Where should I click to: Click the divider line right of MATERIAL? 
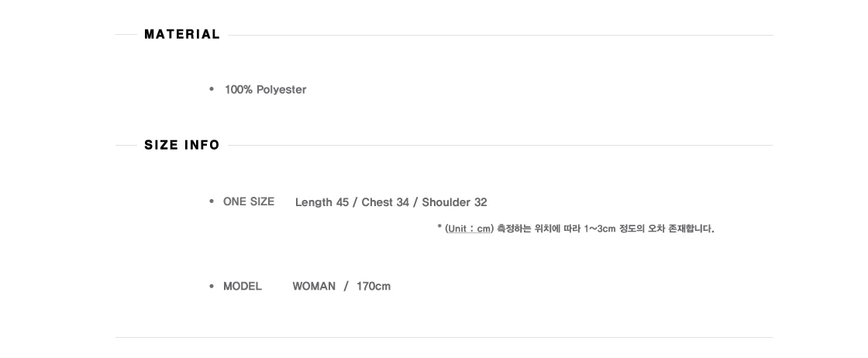pyautogui.click(x=501, y=35)
